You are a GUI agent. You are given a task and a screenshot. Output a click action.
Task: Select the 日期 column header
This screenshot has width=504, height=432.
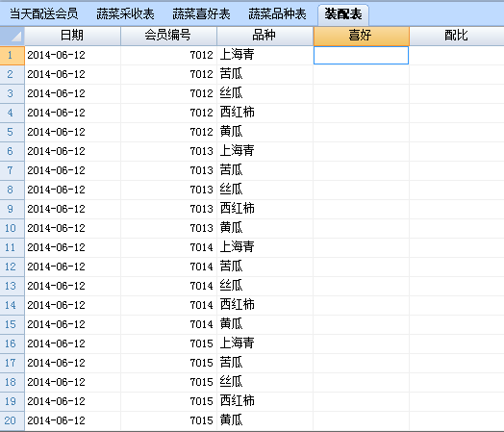click(x=73, y=36)
